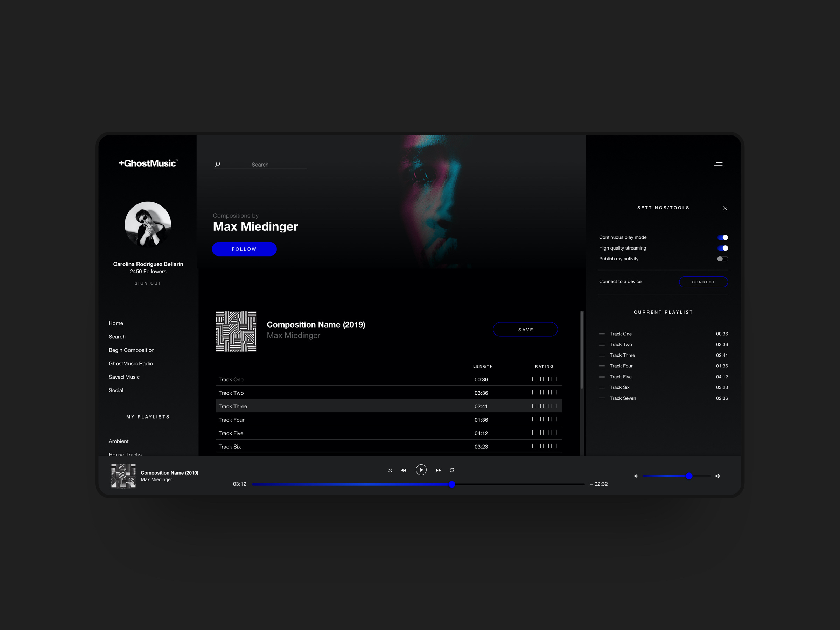Disable Continuous play mode toggle

[x=722, y=237]
